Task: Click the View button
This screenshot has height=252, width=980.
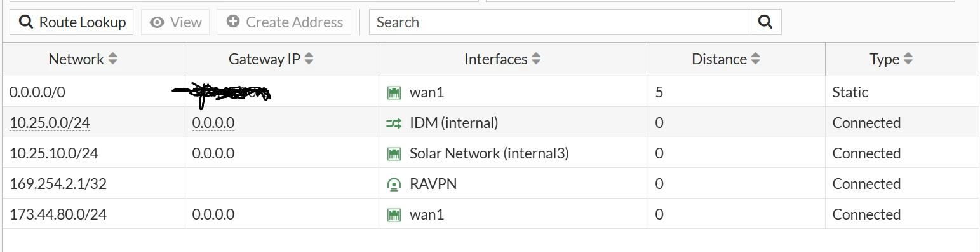Action: pos(176,22)
